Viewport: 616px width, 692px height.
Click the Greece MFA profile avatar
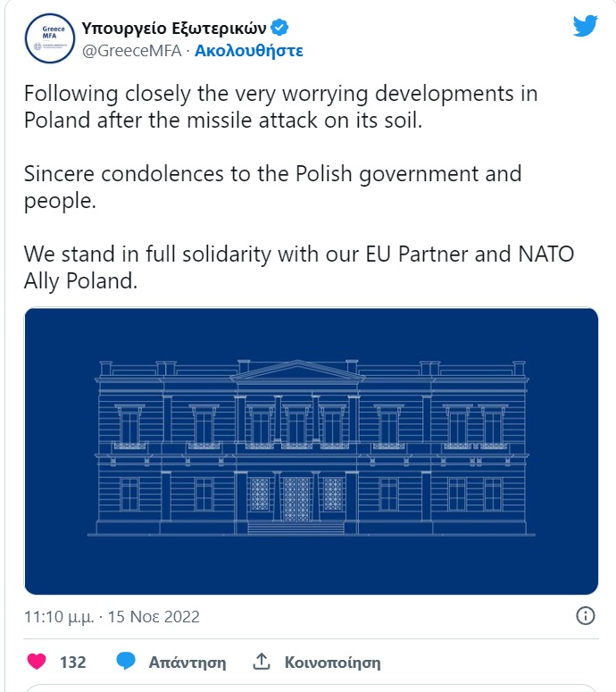pos(50,38)
